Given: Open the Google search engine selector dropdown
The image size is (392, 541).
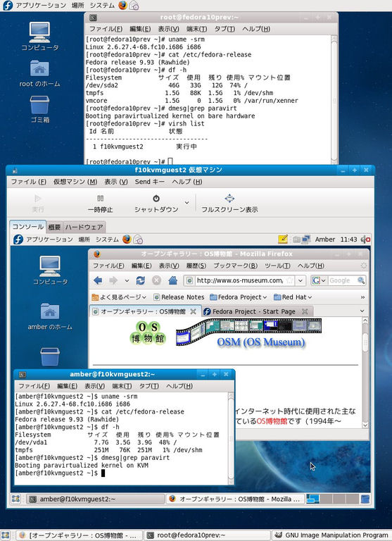Looking at the screenshot, I should [x=319, y=280].
